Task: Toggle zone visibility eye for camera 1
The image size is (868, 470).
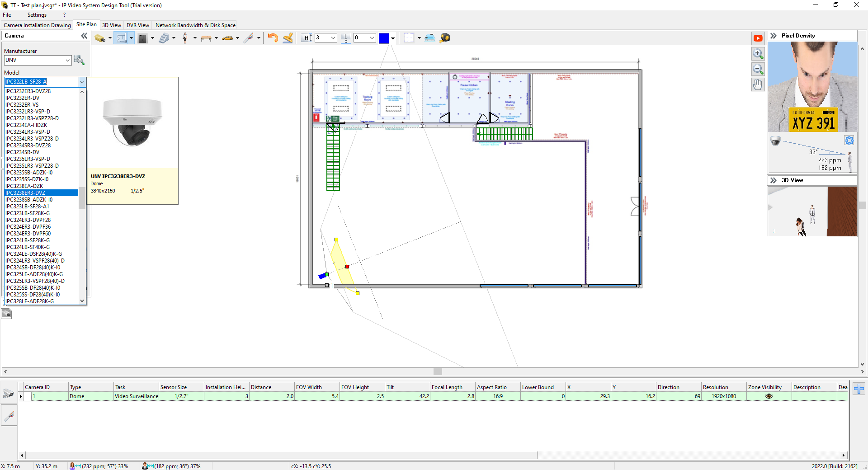Action: (x=769, y=396)
